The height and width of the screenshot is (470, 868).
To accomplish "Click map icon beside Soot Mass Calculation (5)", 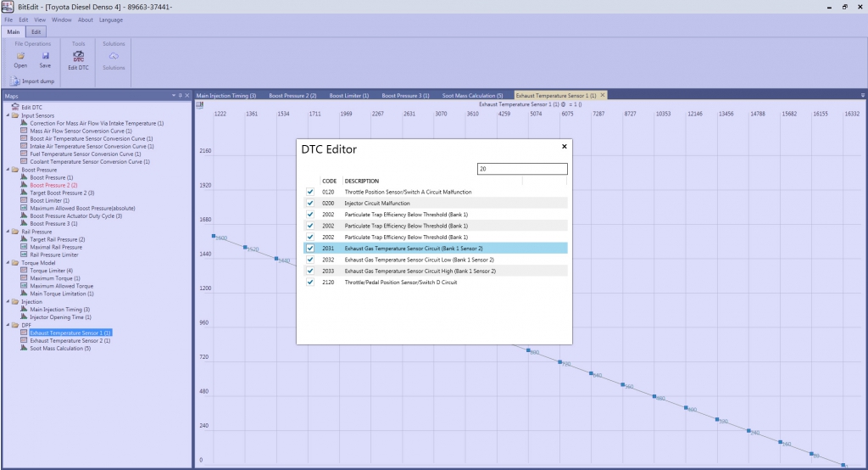I will pos(24,348).
